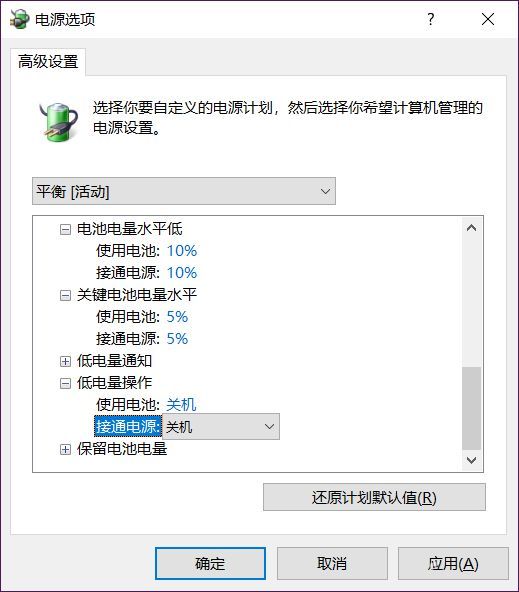Collapse the 低电量操作 tree node
The image size is (519, 592).
click(65, 383)
